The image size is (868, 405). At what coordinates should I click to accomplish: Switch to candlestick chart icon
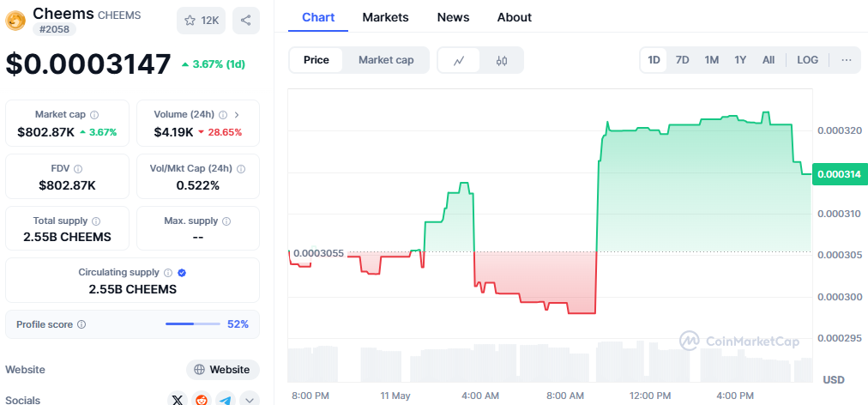click(502, 60)
